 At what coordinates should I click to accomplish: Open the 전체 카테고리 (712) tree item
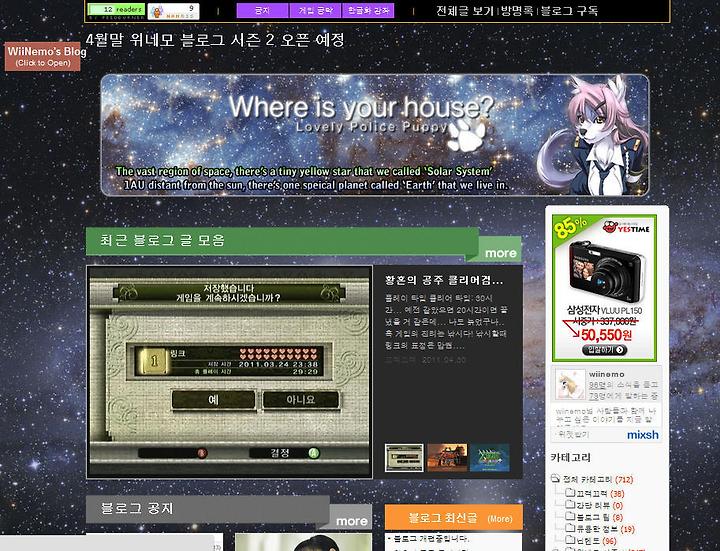pos(598,479)
